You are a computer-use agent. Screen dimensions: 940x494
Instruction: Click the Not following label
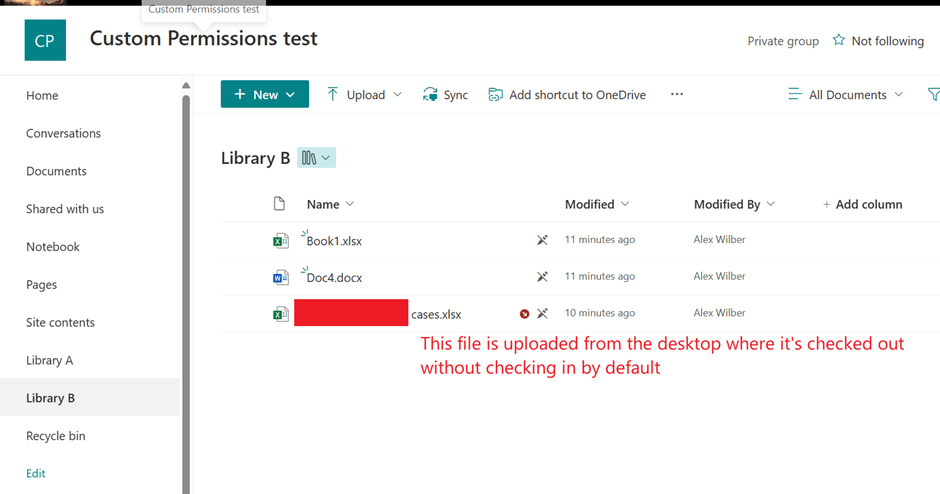tap(888, 41)
